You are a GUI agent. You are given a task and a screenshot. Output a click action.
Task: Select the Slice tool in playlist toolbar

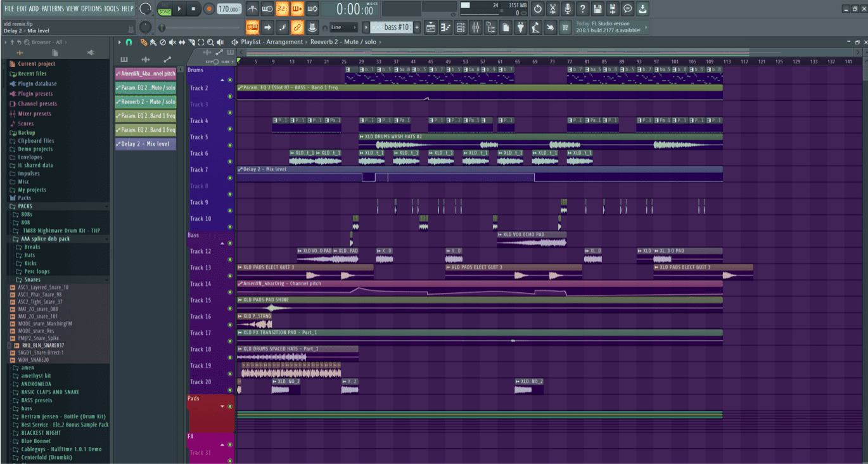point(192,42)
